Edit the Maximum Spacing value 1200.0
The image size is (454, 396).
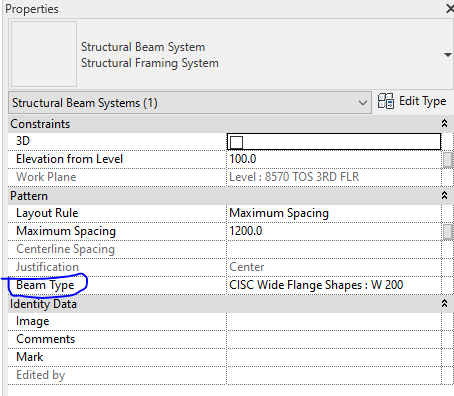click(334, 231)
